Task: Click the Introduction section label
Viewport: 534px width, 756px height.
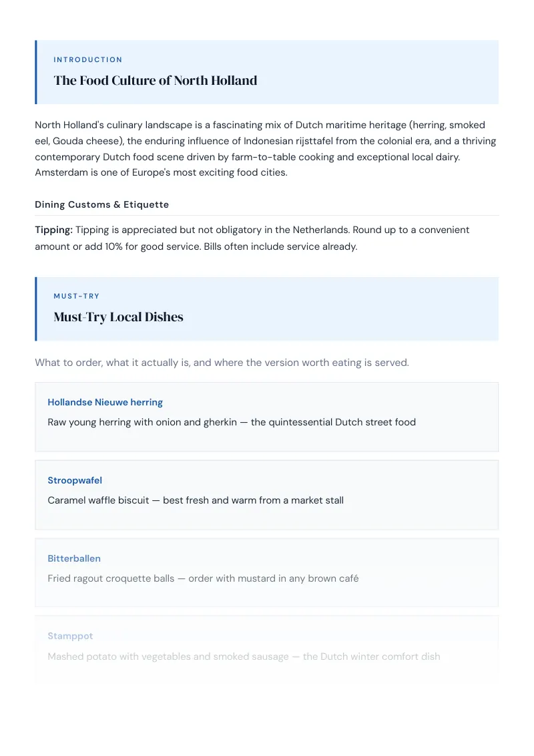Action: click(x=87, y=60)
